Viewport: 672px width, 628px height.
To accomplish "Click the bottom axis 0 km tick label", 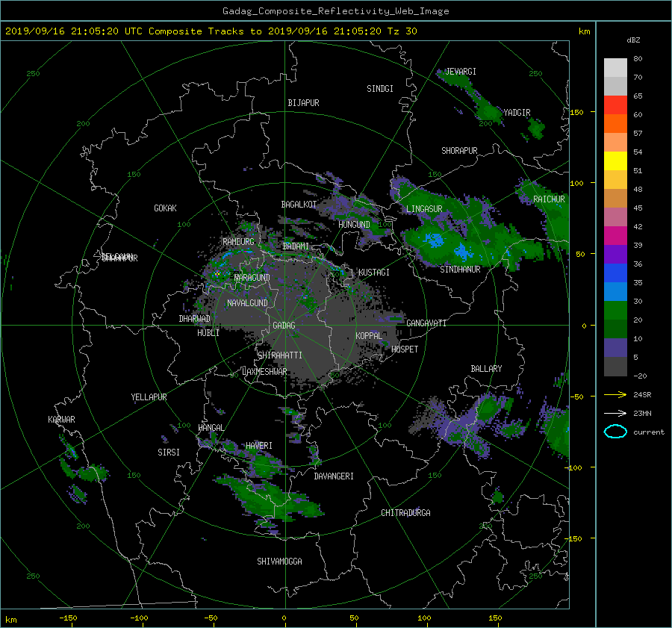I will (284, 618).
